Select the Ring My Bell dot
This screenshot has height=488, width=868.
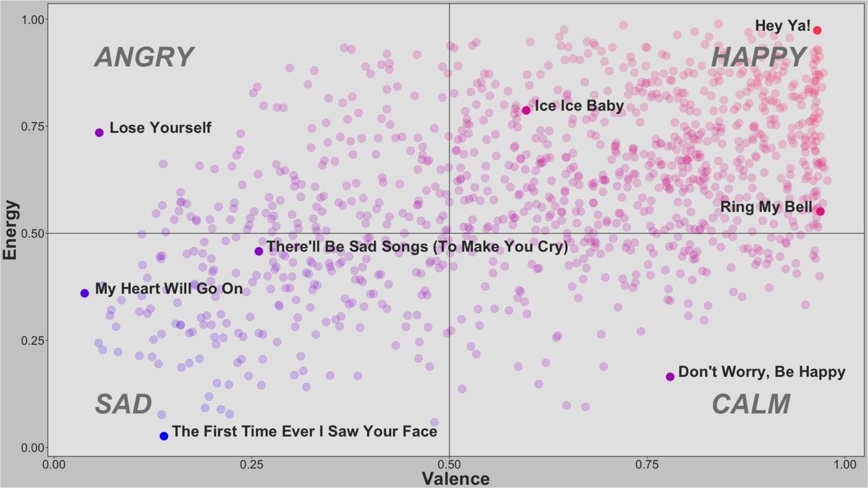820,211
